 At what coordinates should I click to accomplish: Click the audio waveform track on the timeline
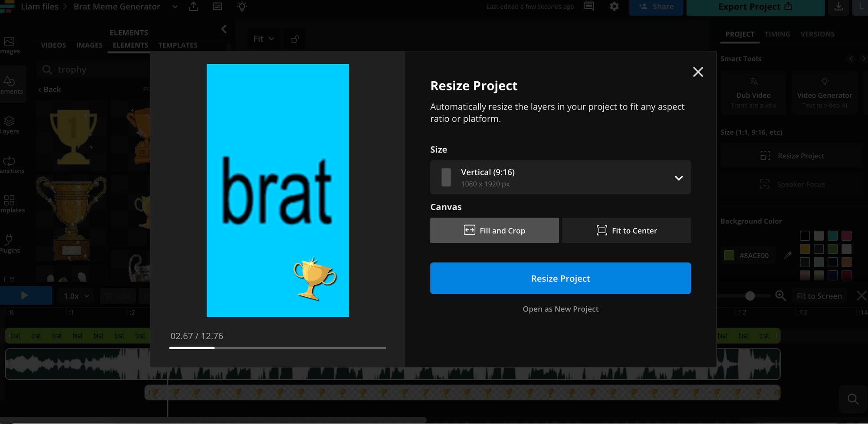(393, 364)
